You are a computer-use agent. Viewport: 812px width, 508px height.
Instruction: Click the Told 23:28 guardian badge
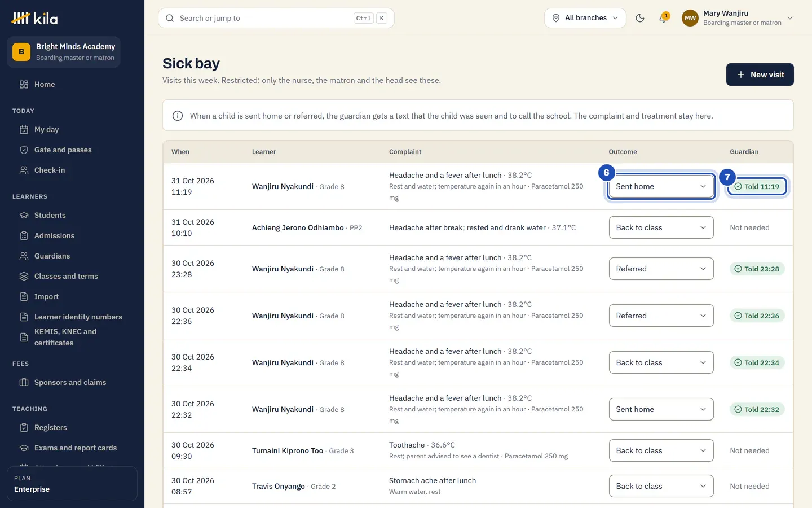757,269
